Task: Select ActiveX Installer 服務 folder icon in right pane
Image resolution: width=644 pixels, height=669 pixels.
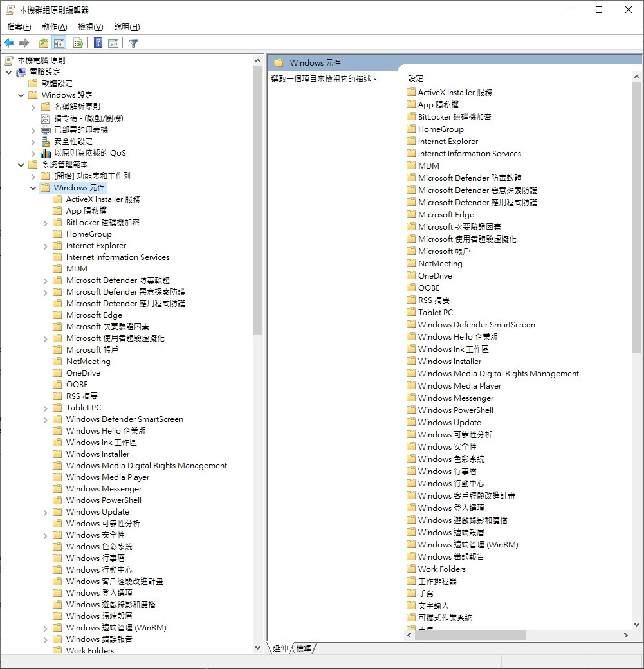Action: [x=411, y=92]
